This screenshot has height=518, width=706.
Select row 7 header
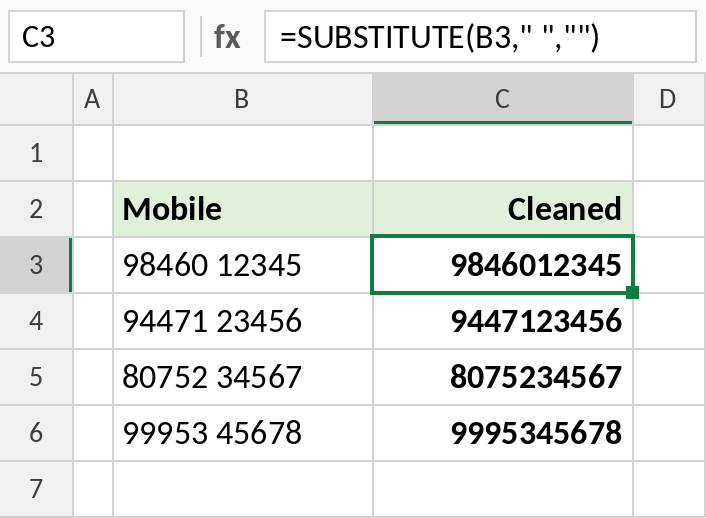tap(36, 489)
